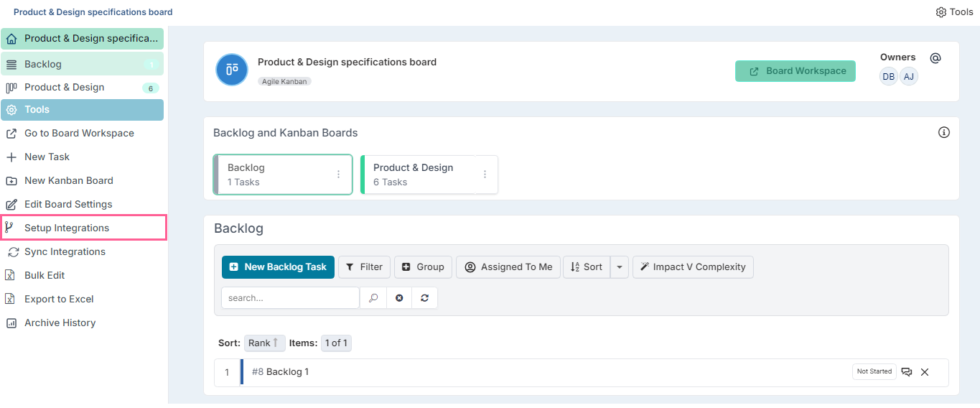
Task: Click the New Backlog Task button
Action: [278, 266]
